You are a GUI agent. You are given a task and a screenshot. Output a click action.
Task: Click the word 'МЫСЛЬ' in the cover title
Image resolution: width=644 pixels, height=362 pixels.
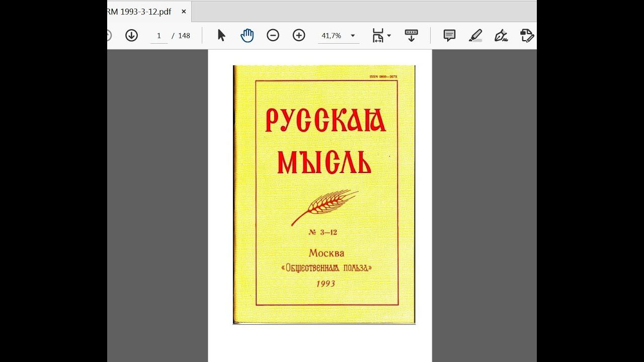tap(324, 161)
